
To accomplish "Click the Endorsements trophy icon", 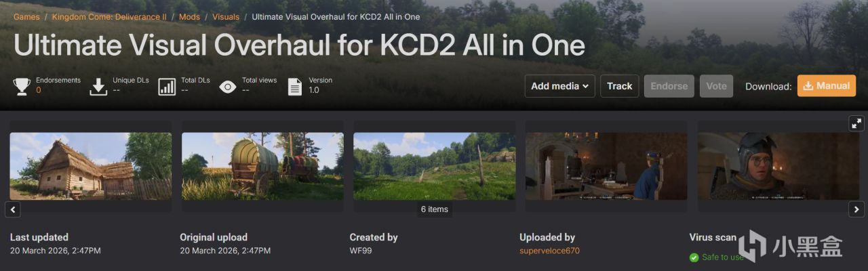I will [x=22, y=86].
